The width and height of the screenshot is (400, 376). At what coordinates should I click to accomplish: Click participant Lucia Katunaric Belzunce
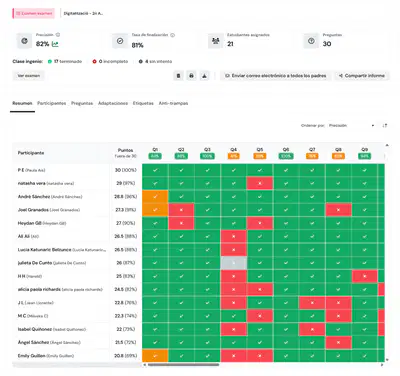pos(62,250)
